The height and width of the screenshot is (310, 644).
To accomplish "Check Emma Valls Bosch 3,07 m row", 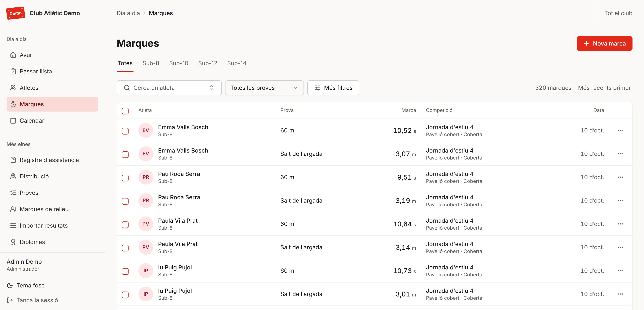I will pos(125,155).
